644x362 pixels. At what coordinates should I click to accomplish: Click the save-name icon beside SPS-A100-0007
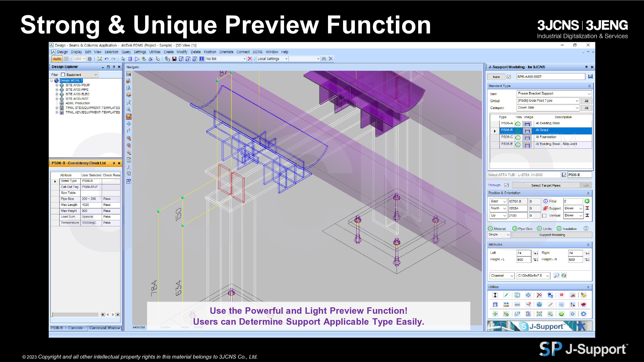click(x=590, y=76)
